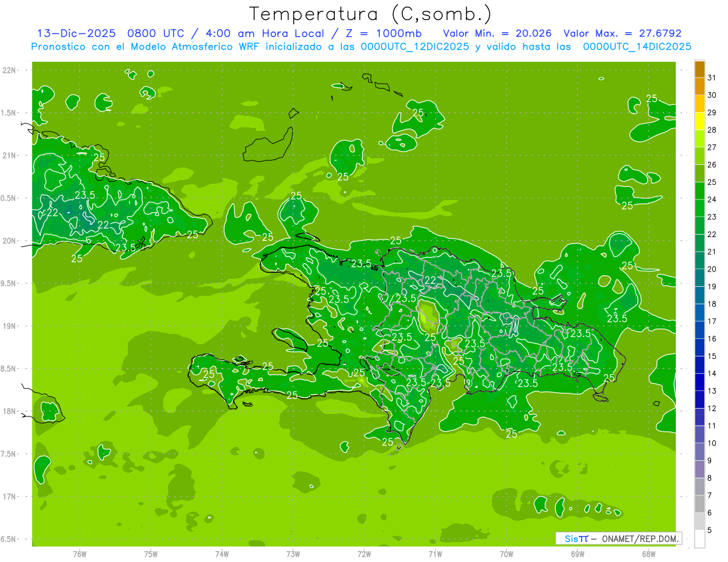Viewport: 728px width, 562px height.
Task: Click '0000UTC_14DIC2025' forecast valid-until time
Action: [637, 47]
